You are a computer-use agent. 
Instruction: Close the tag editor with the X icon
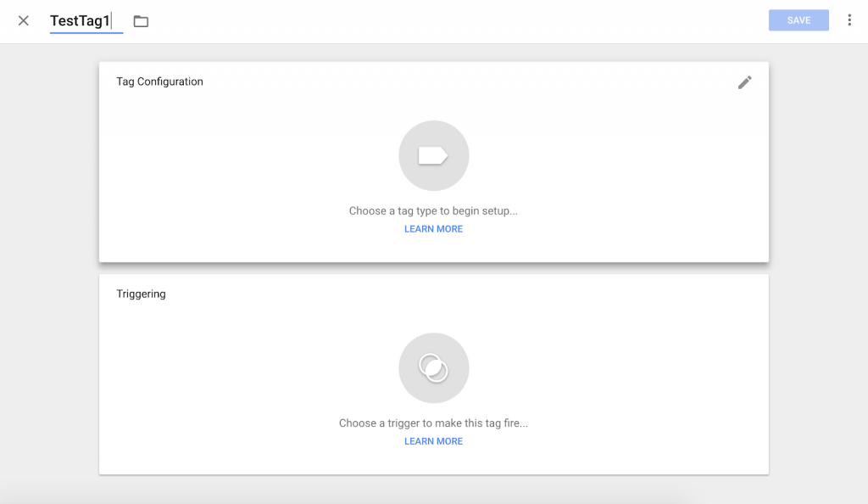(24, 20)
